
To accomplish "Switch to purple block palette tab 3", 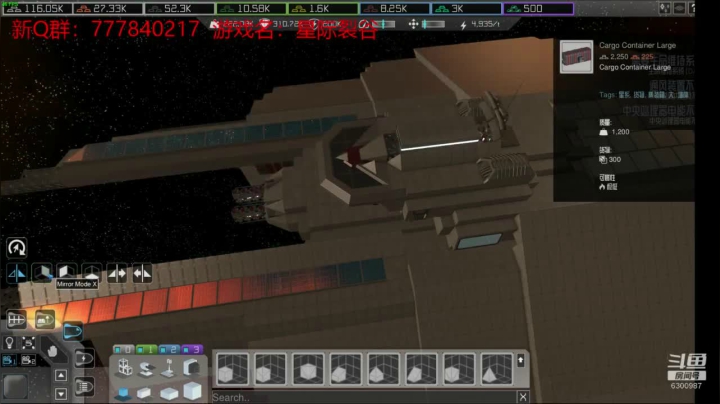I will tap(192, 349).
